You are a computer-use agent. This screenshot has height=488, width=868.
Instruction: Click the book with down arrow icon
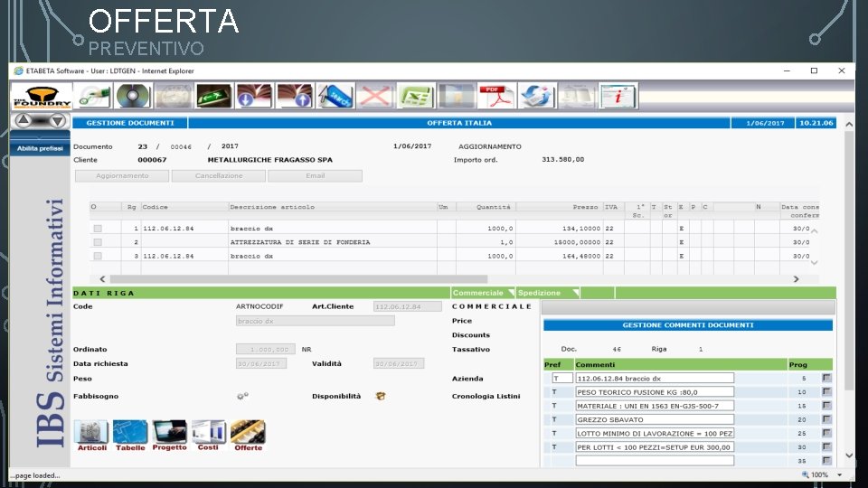254,97
